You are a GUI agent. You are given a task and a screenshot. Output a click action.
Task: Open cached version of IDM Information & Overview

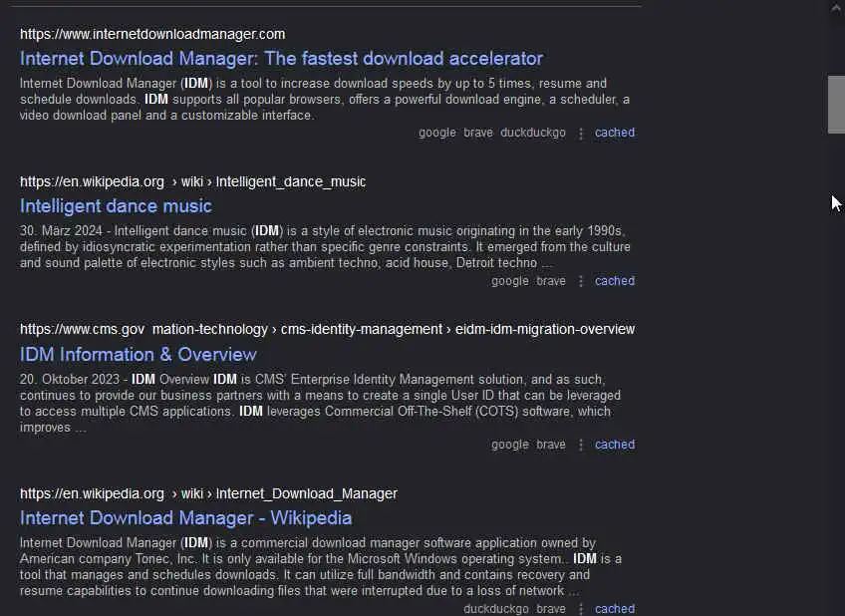[x=615, y=445]
